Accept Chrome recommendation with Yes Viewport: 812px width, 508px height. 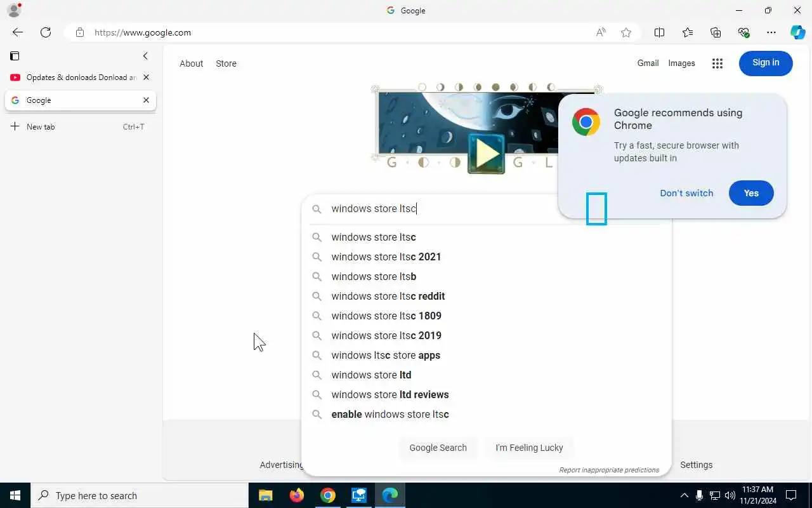click(751, 193)
